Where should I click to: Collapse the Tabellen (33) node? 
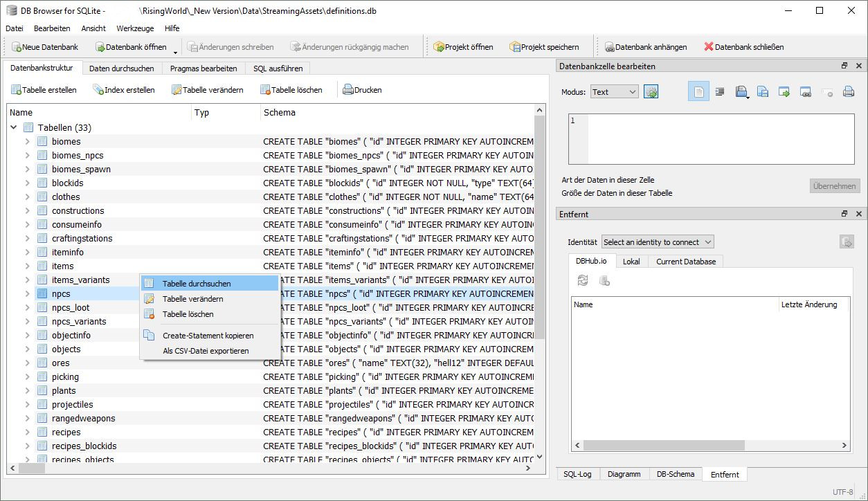point(14,127)
